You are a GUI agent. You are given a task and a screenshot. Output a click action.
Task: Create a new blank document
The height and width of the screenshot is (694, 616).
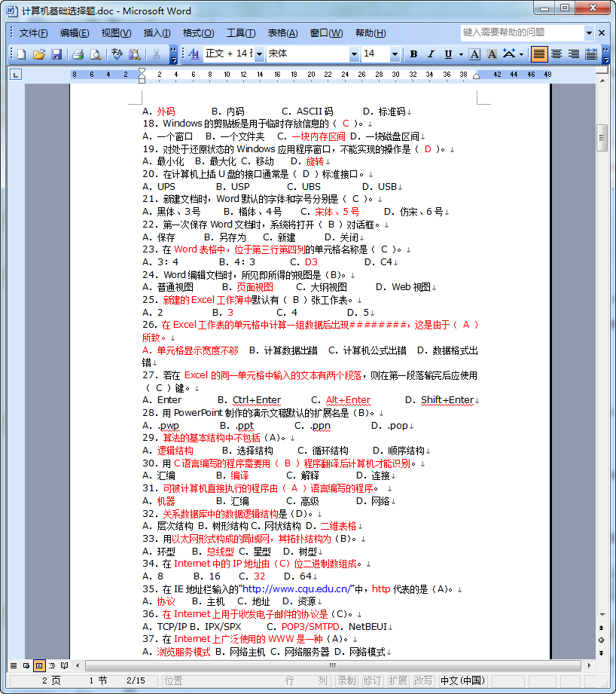coord(21,54)
